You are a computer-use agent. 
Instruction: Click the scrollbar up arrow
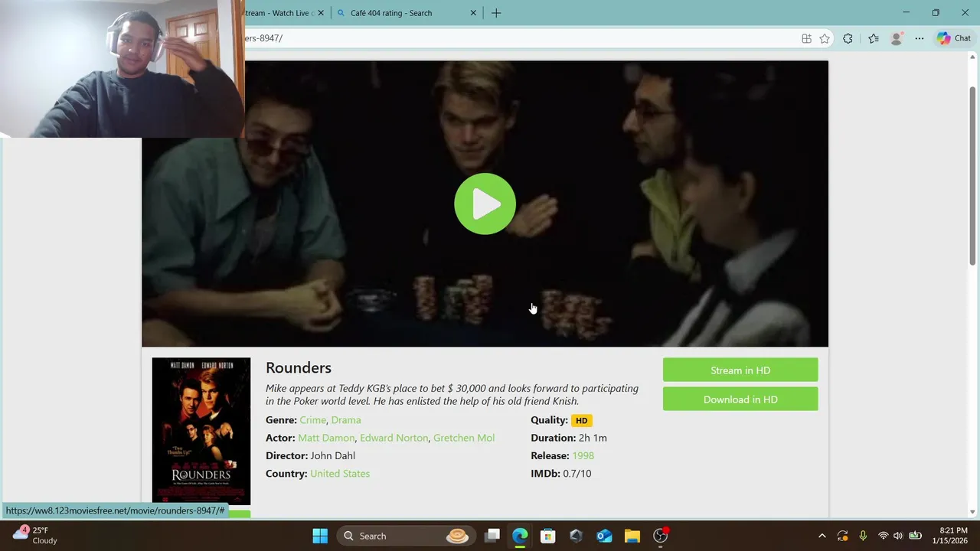tap(973, 57)
